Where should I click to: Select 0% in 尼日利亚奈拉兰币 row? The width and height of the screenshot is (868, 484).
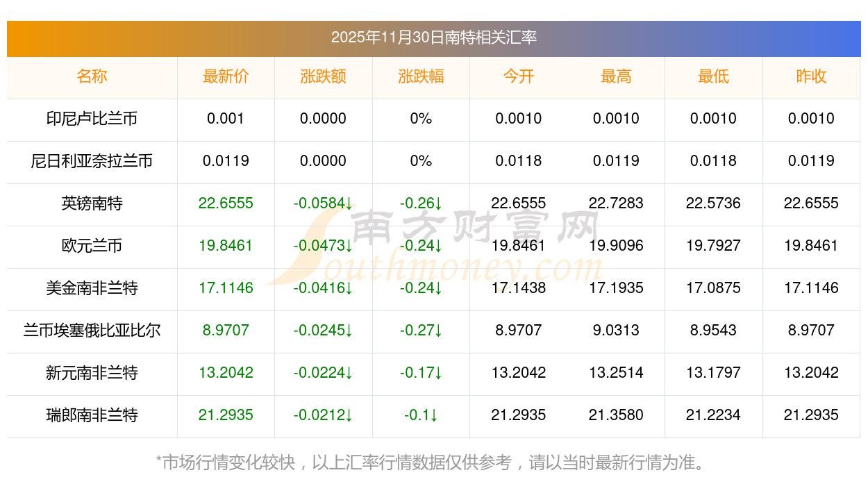click(421, 161)
